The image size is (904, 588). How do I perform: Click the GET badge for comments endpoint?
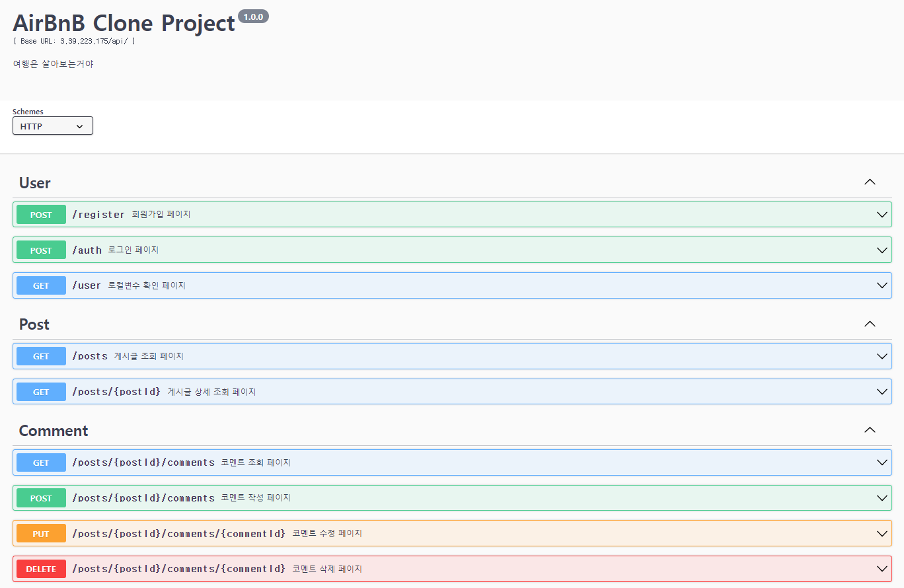pos(41,462)
